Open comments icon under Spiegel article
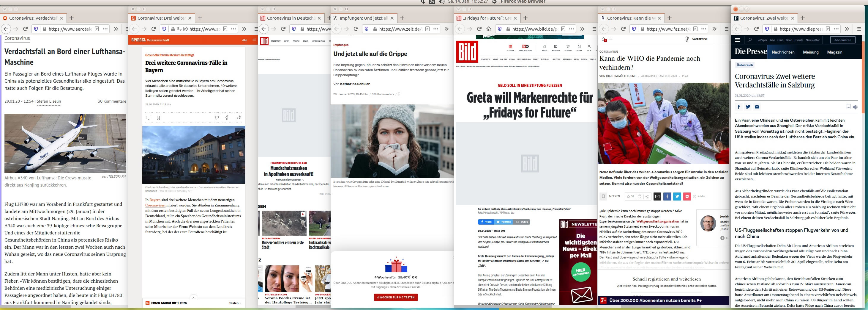This screenshot has width=868, height=310. tap(148, 118)
